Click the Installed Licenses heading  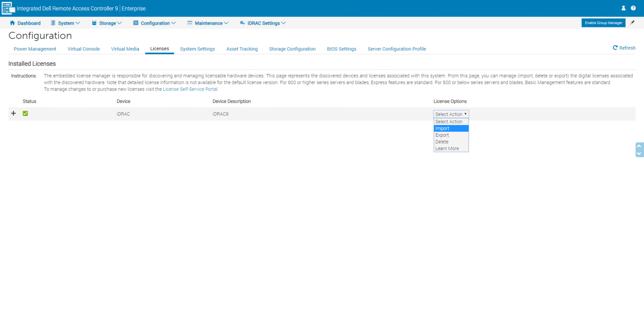point(32,64)
